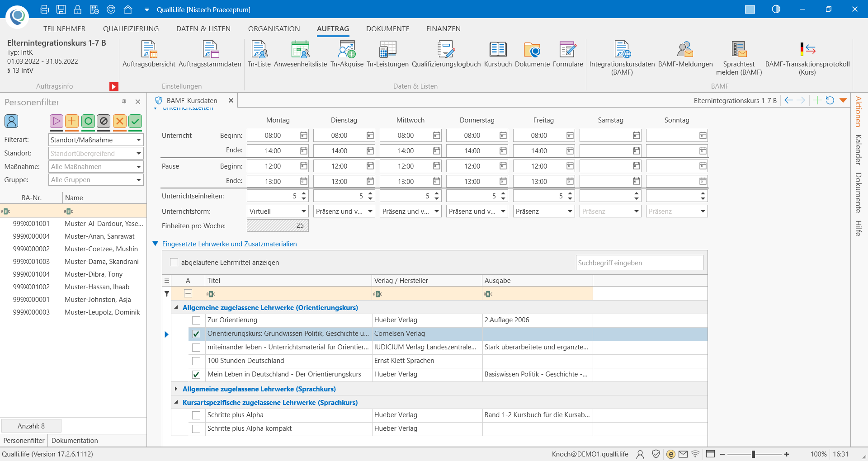Open the Tn-Liste
The width and height of the screenshot is (868, 461).
259,54
